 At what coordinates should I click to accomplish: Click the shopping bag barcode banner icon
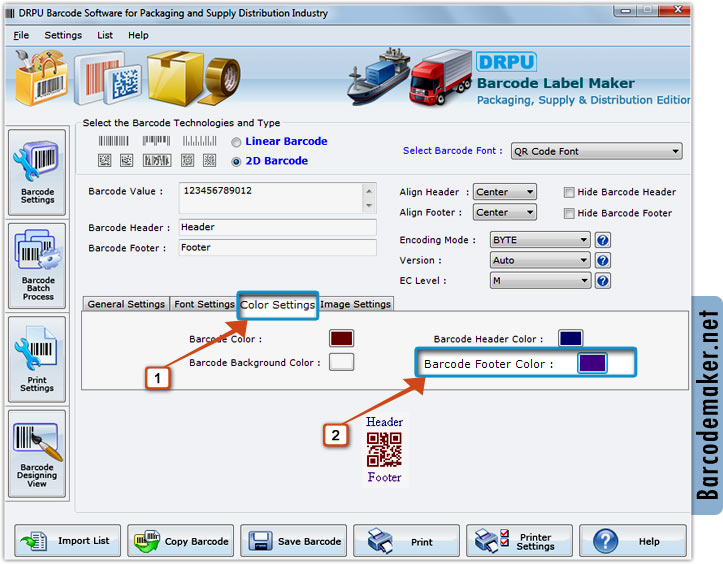point(41,77)
